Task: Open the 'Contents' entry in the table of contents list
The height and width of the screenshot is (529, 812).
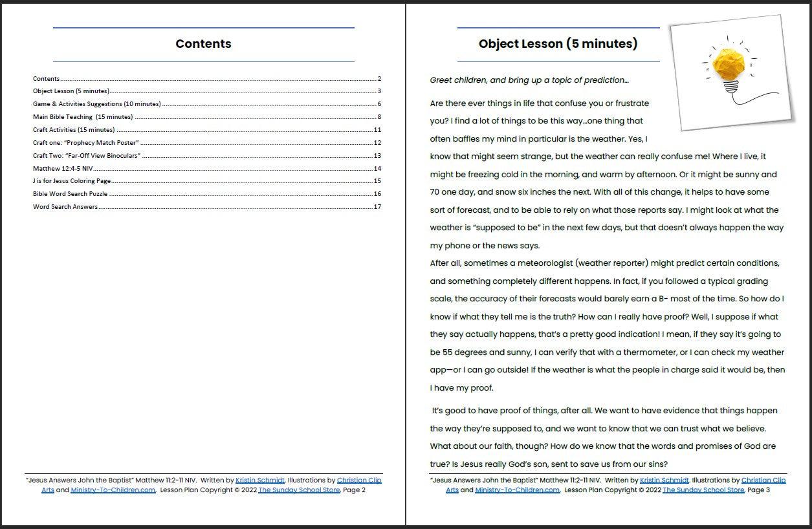Action: point(47,79)
